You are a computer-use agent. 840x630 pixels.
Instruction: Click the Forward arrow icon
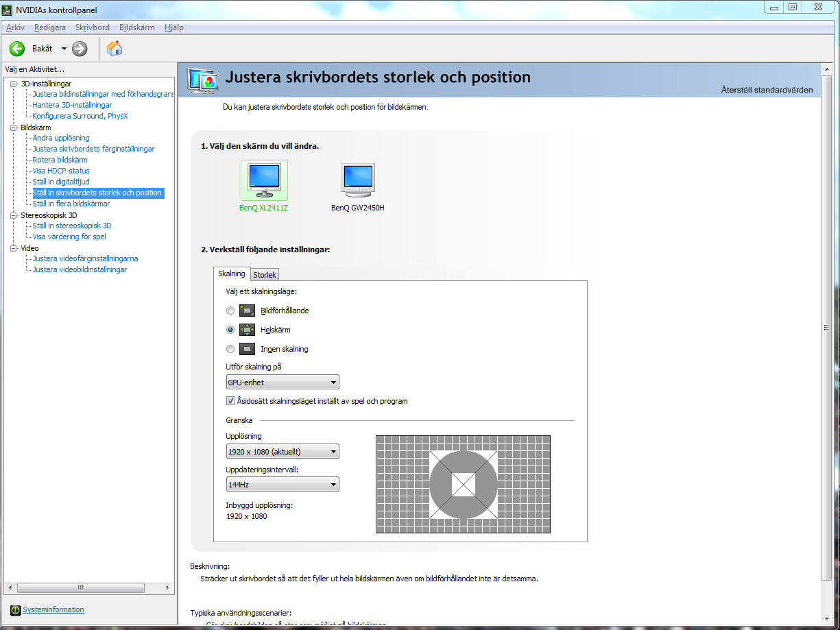(80, 49)
